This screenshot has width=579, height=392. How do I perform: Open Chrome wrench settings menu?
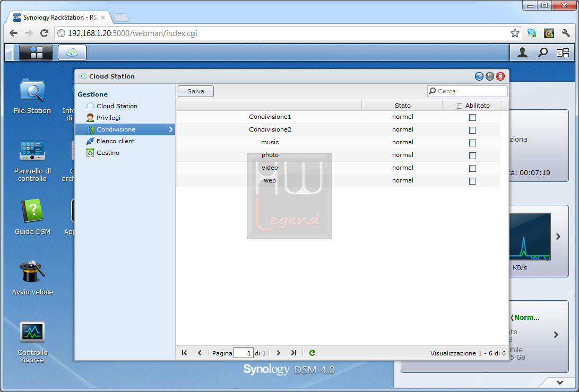566,33
